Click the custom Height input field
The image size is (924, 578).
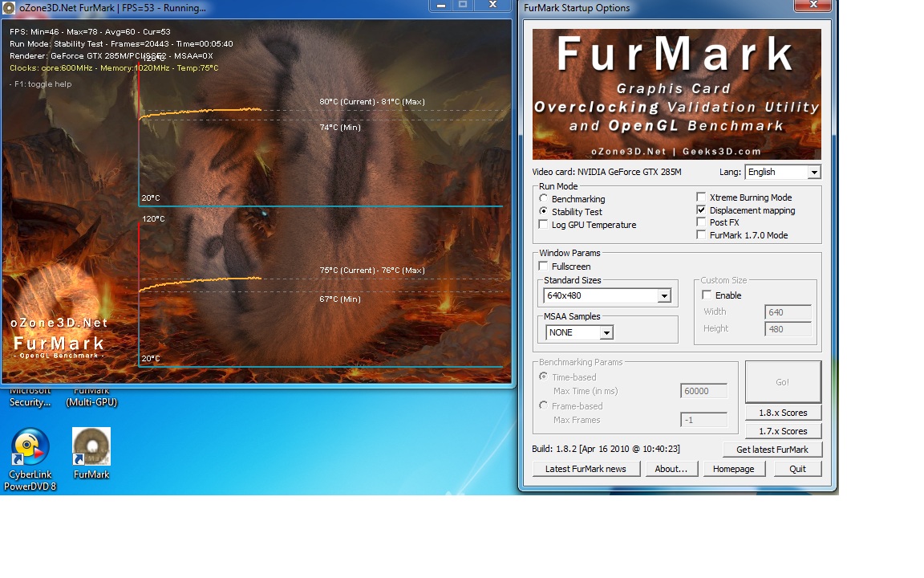click(x=788, y=329)
